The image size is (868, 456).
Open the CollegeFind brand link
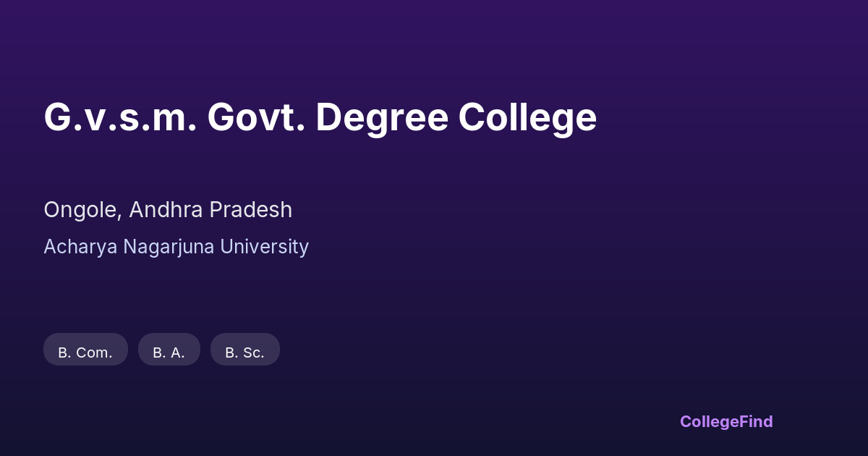(x=726, y=421)
